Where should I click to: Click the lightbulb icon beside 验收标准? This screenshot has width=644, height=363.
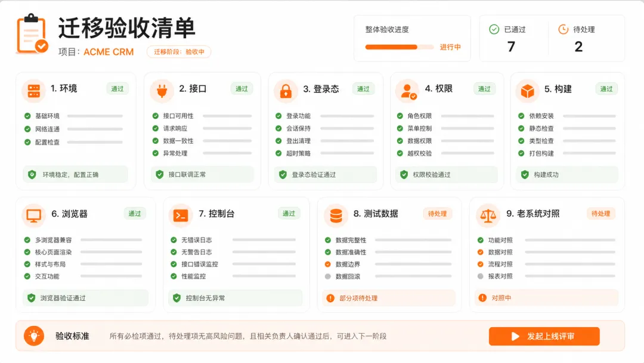[x=34, y=336]
